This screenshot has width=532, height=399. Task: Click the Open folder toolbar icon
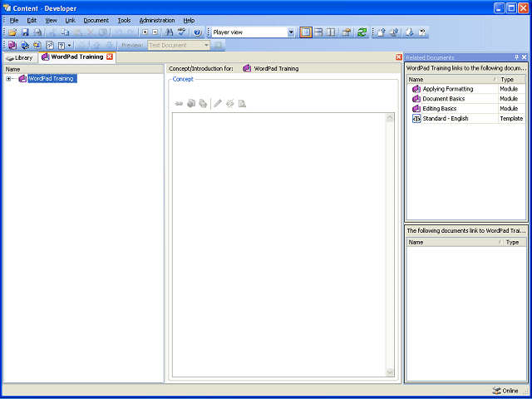12,32
